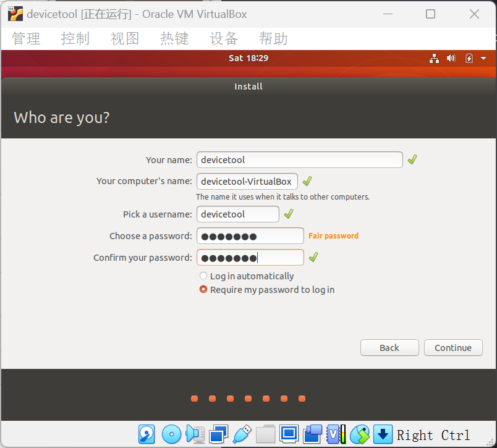Click the mouse integration status icon
This screenshot has height=448, width=497.
tap(360, 434)
